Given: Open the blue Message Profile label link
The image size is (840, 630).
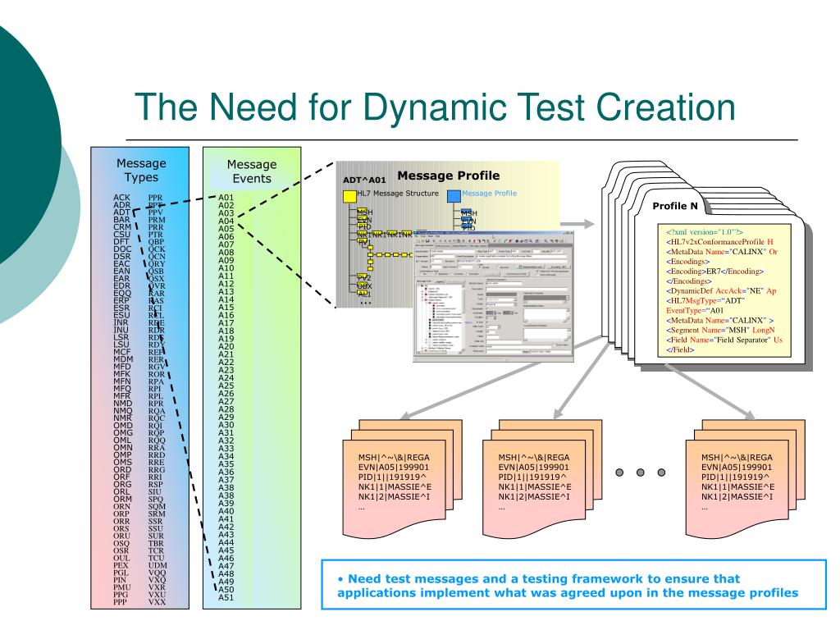Looking at the screenshot, I should point(489,194).
